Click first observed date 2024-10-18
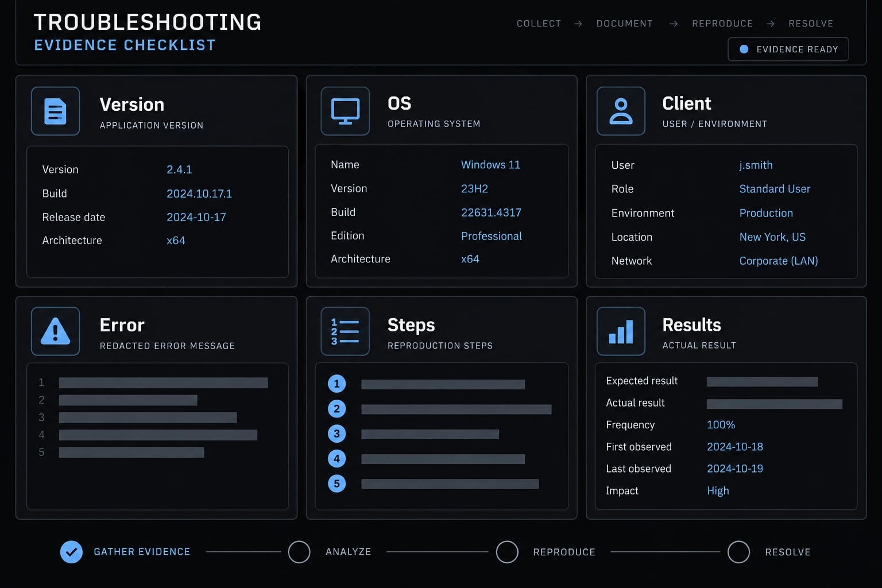 pos(735,447)
